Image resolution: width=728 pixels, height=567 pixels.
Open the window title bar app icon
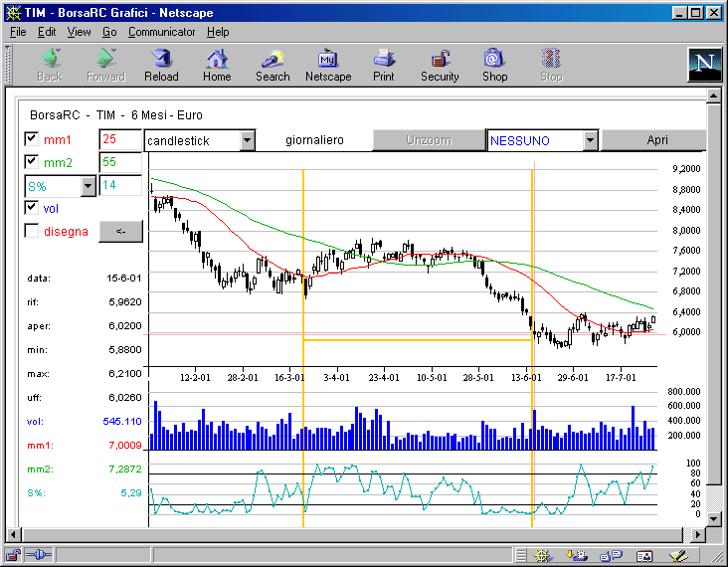pyautogui.click(x=14, y=13)
